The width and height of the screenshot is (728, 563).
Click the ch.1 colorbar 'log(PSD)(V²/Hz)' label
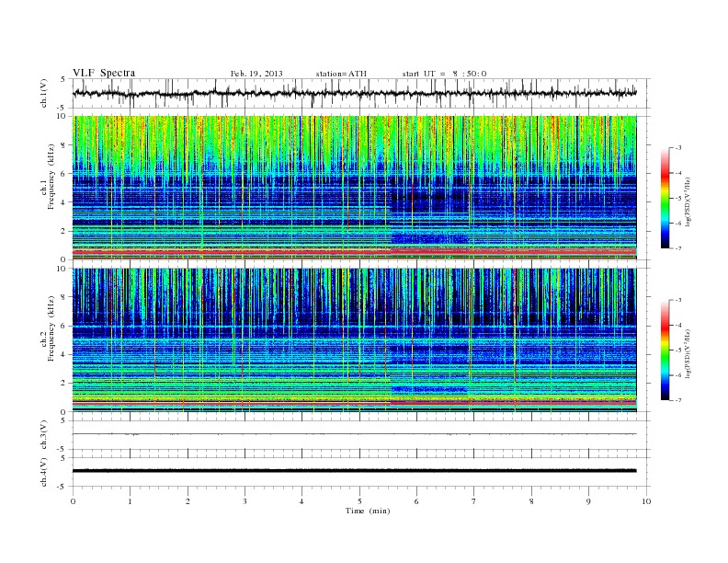tap(688, 201)
